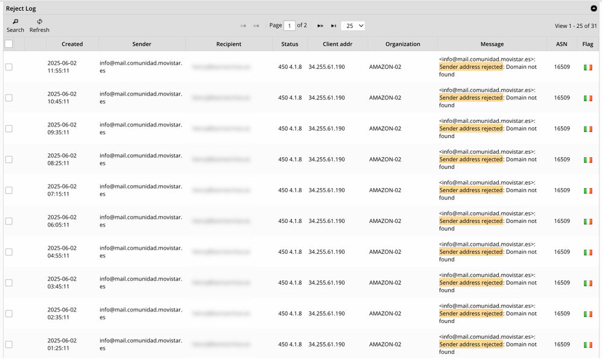Go to the first page of results
Viewport: 602px width, 364px height.
click(x=244, y=25)
